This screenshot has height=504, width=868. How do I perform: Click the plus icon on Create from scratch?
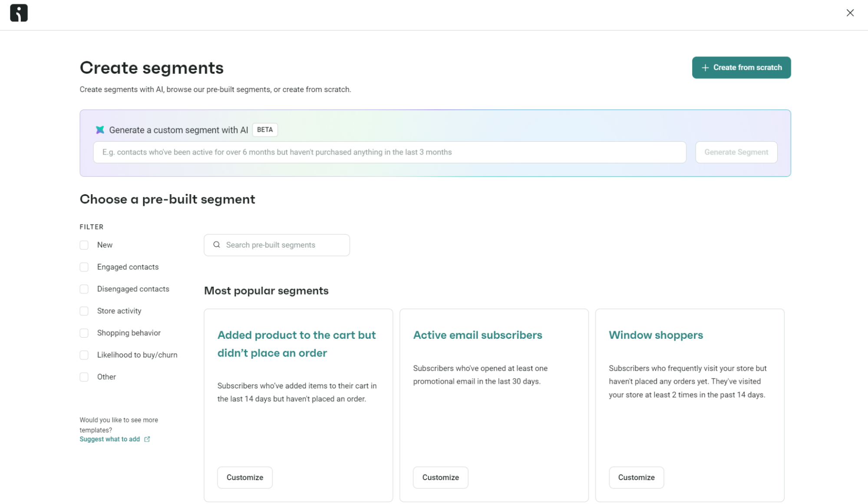(x=704, y=67)
